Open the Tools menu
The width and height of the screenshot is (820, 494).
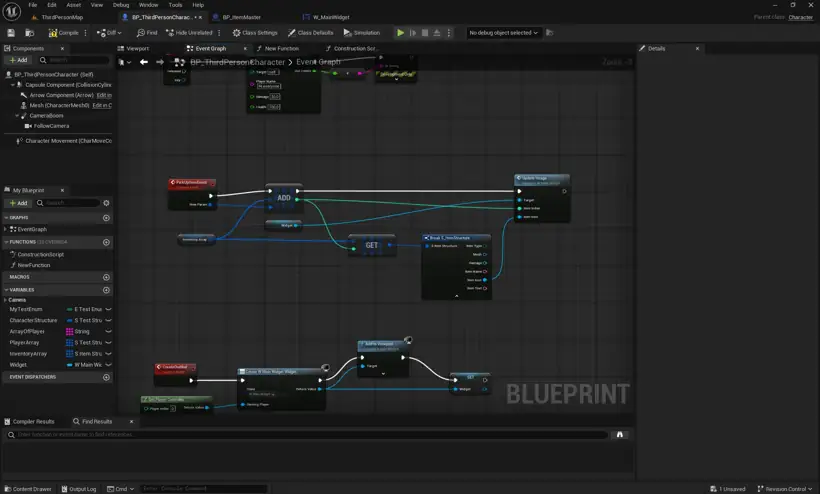(x=175, y=5)
